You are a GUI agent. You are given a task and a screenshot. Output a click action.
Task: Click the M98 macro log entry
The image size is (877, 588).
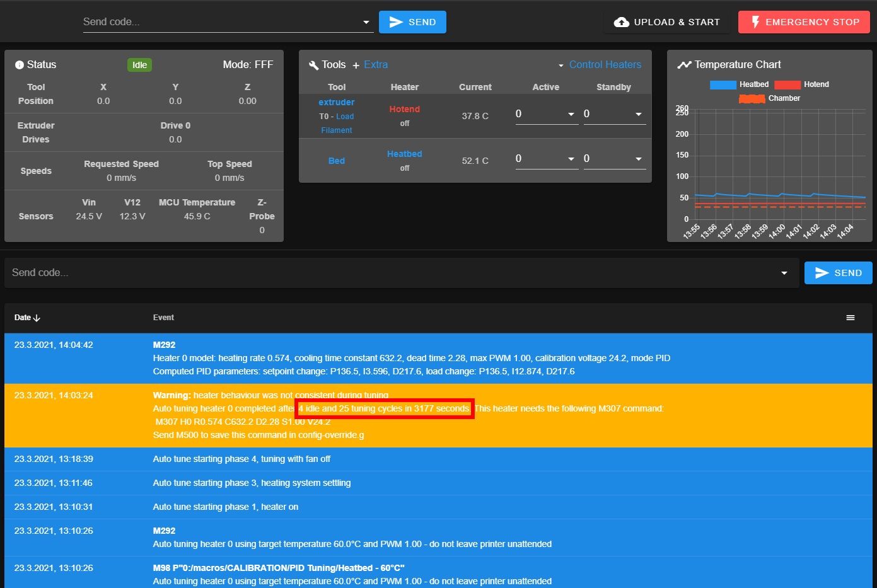[x=438, y=572]
